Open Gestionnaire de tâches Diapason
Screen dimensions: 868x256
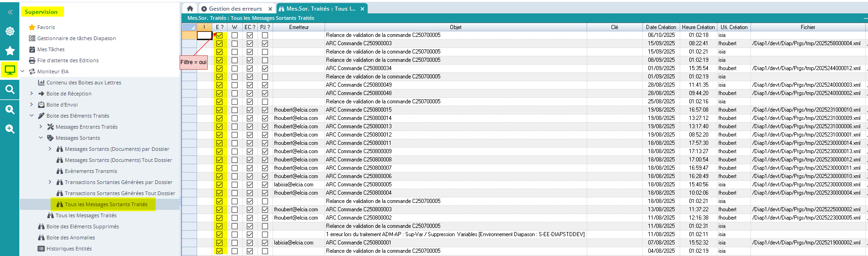pyautogui.click(x=76, y=38)
